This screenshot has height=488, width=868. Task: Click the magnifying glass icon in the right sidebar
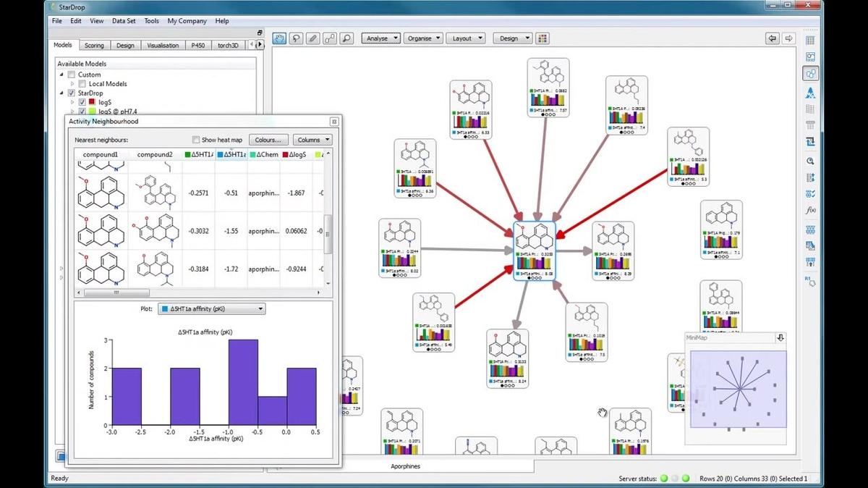(810, 161)
